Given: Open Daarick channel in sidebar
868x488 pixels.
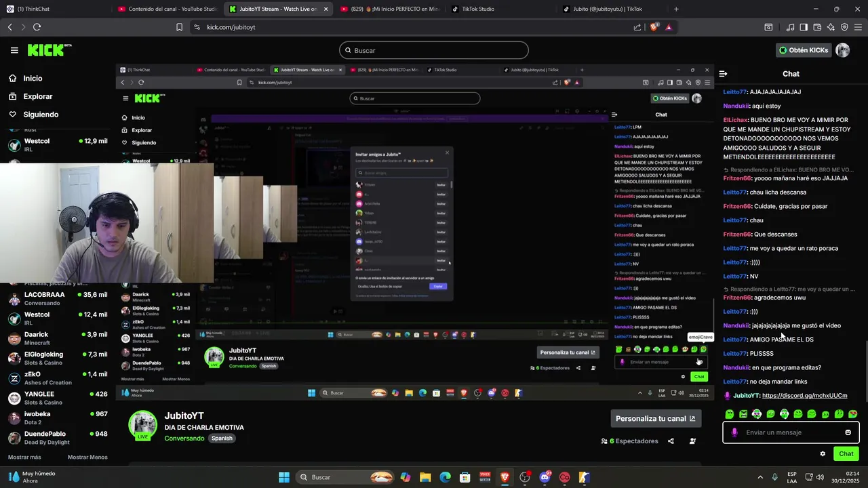Looking at the screenshot, I should pyautogui.click(x=58, y=338).
